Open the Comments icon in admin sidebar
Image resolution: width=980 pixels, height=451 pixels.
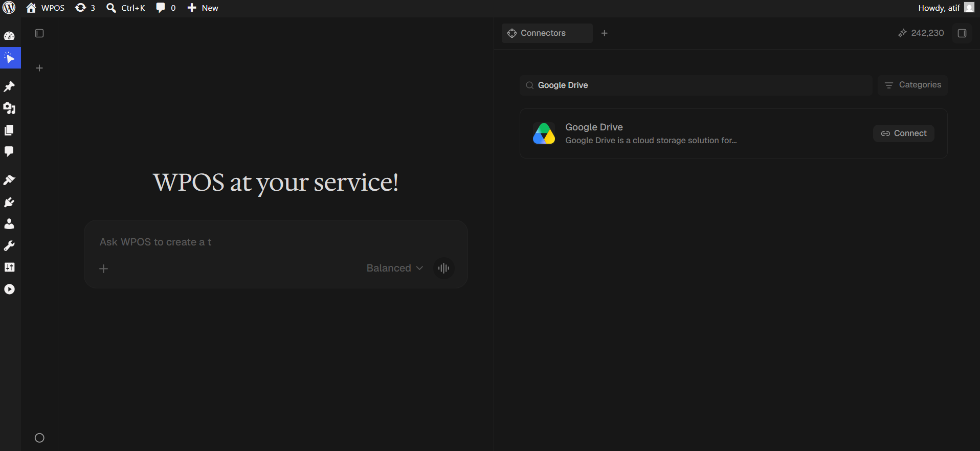(x=9, y=151)
